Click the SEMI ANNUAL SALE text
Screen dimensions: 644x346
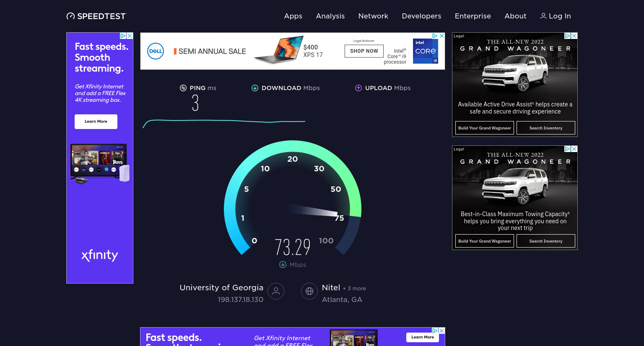click(212, 52)
